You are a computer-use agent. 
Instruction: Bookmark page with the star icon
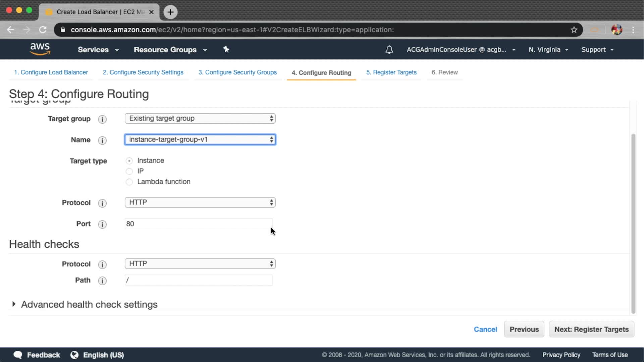[574, 30]
